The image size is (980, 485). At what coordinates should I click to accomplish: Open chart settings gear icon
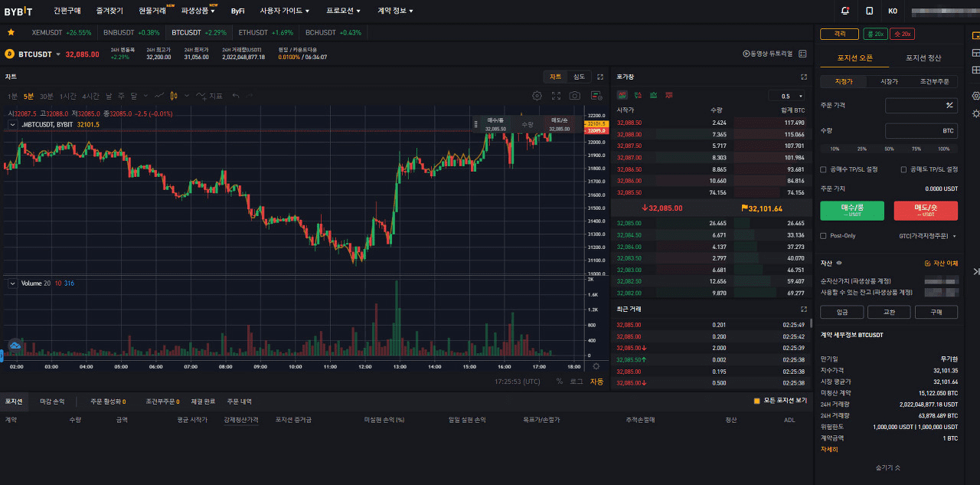point(537,96)
